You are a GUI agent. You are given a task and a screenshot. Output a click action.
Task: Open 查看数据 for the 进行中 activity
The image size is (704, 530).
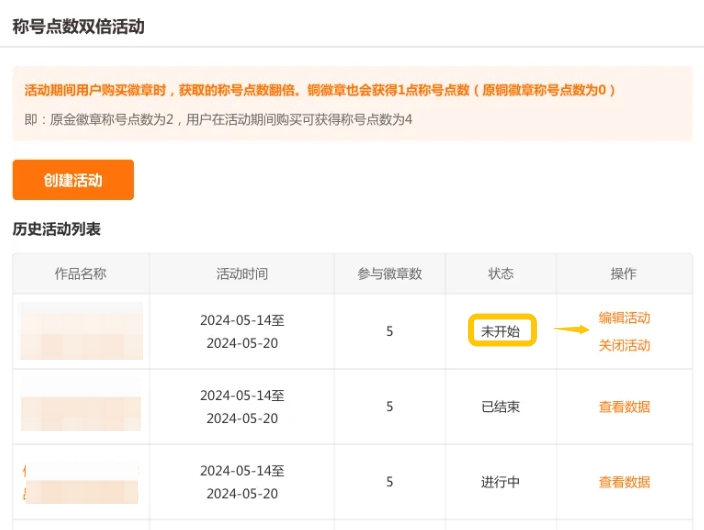pos(624,482)
